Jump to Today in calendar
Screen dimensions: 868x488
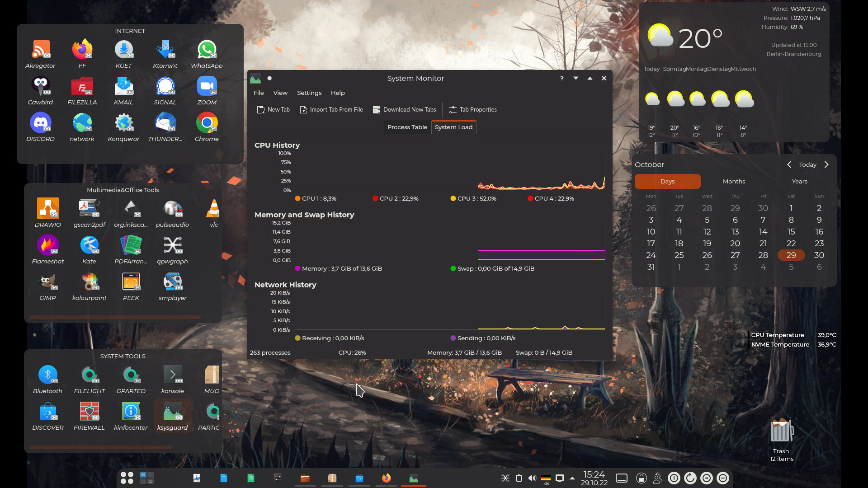point(808,165)
